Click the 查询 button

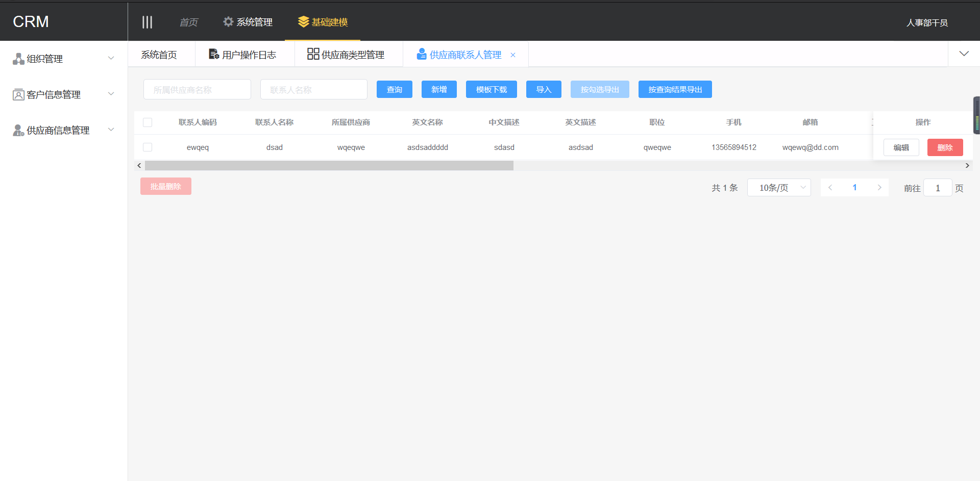[x=394, y=89]
